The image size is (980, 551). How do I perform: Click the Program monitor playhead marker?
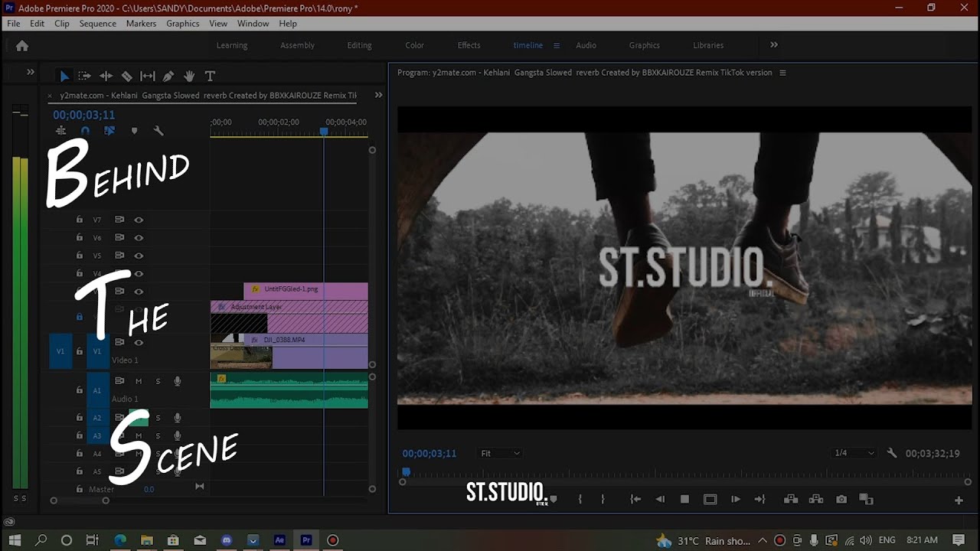[407, 472]
